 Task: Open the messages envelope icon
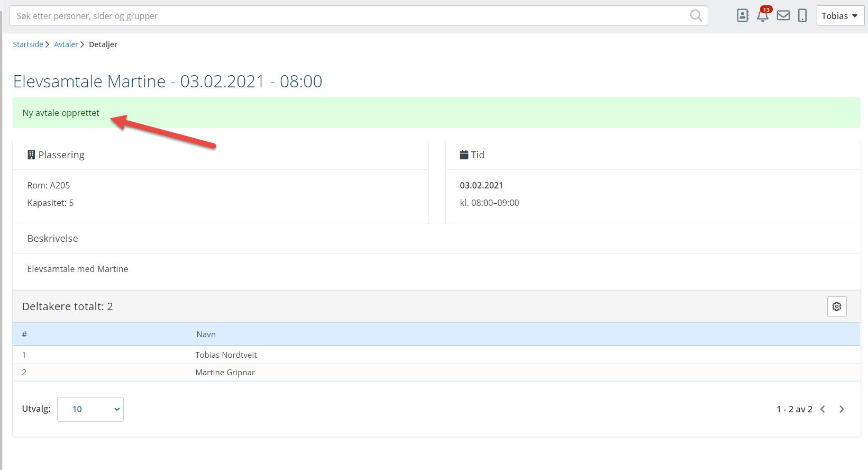[x=783, y=16]
